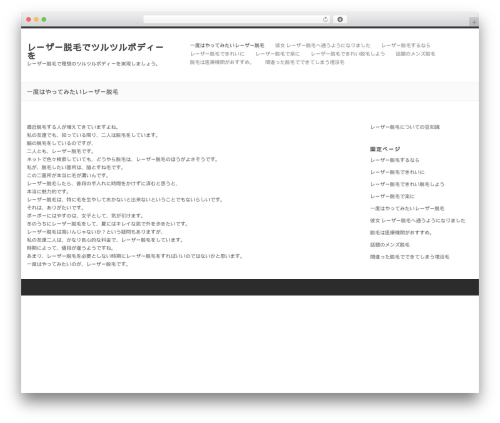The image size is (500, 423).
Task: Click the reload icon in the address bar
Action: (325, 19)
